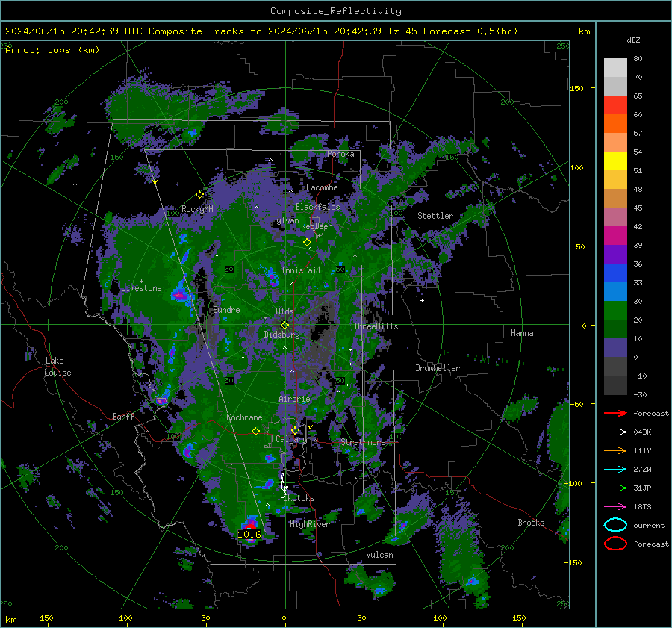The width and height of the screenshot is (672, 628).
Task: Click the green 31JP arrow legend icon
Action: click(x=615, y=488)
